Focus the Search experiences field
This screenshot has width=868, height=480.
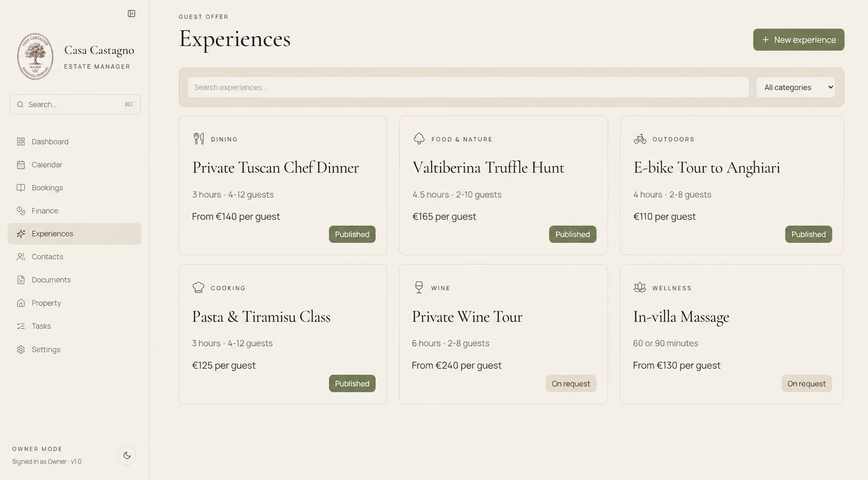click(468, 87)
